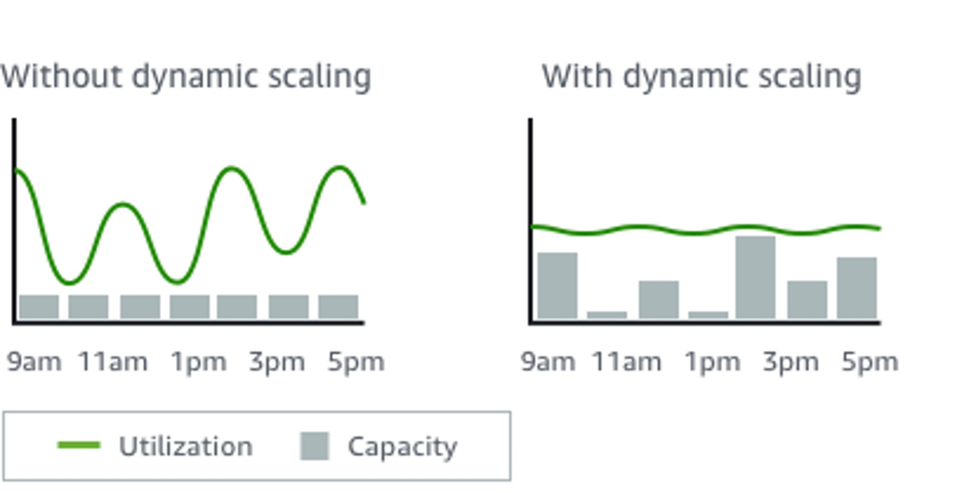Viewport: 980px width, 493px height.
Task: Select 1pm label under With dynamic scaling chart
Action: [713, 362]
